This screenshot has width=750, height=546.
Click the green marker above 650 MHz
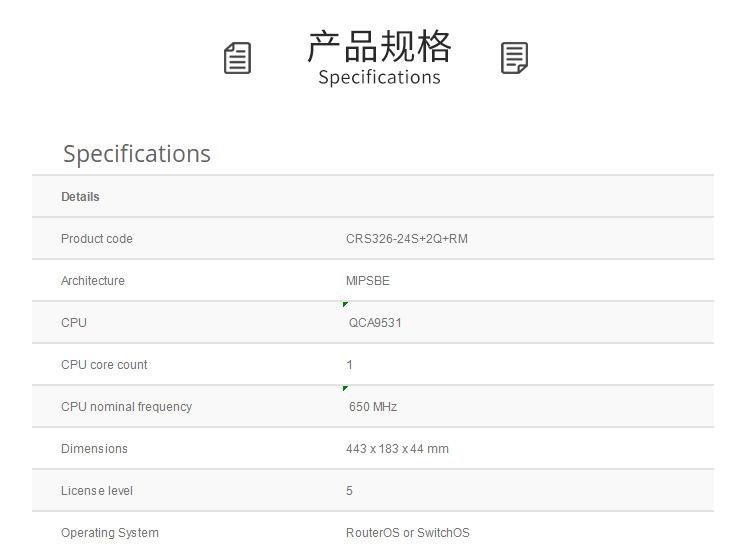tap(345, 388)
